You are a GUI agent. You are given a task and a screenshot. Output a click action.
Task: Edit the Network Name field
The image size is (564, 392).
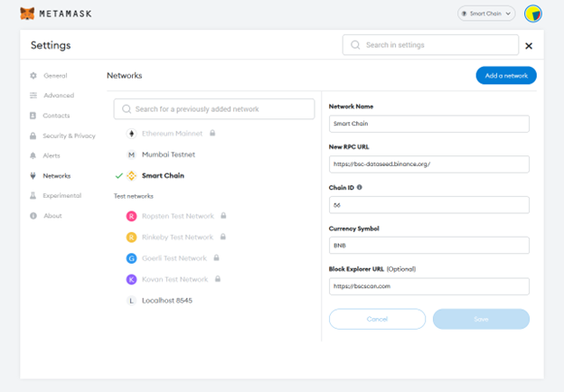pyautogui.click(x=428, y=124)
